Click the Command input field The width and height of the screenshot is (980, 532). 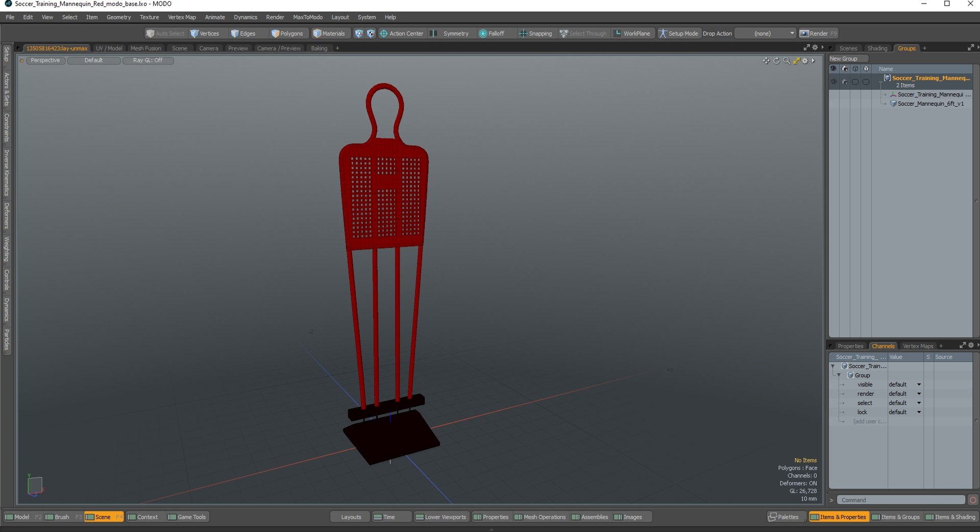point(901,500)
